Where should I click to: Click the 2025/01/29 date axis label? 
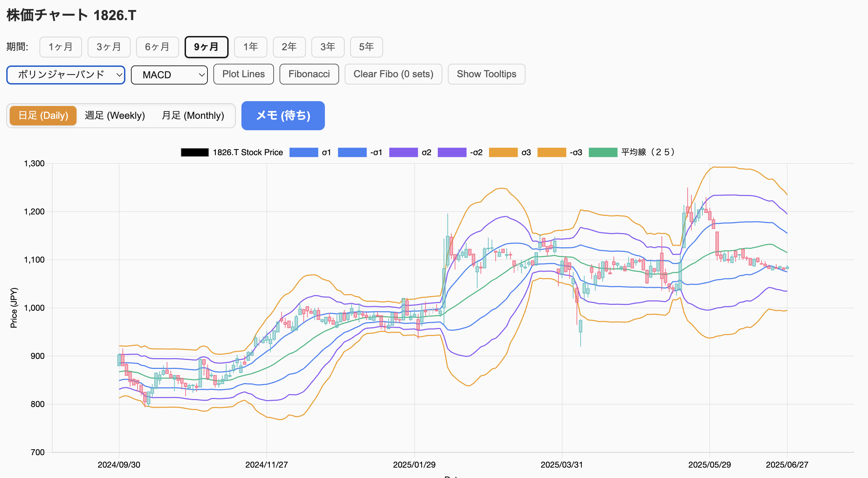point(414,465)
